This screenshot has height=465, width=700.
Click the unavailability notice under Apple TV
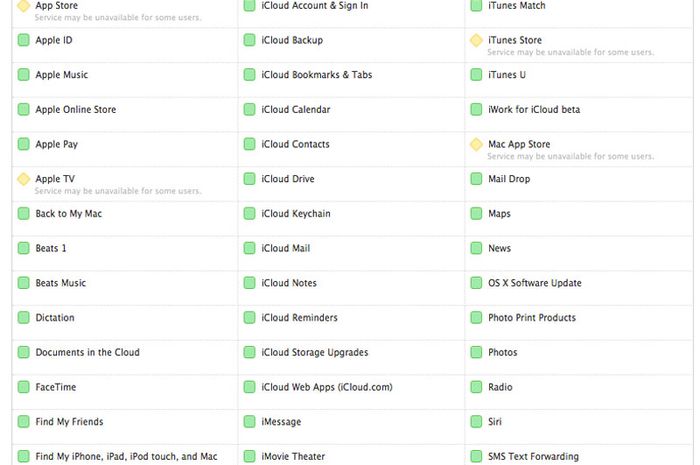tap(118, 191)
